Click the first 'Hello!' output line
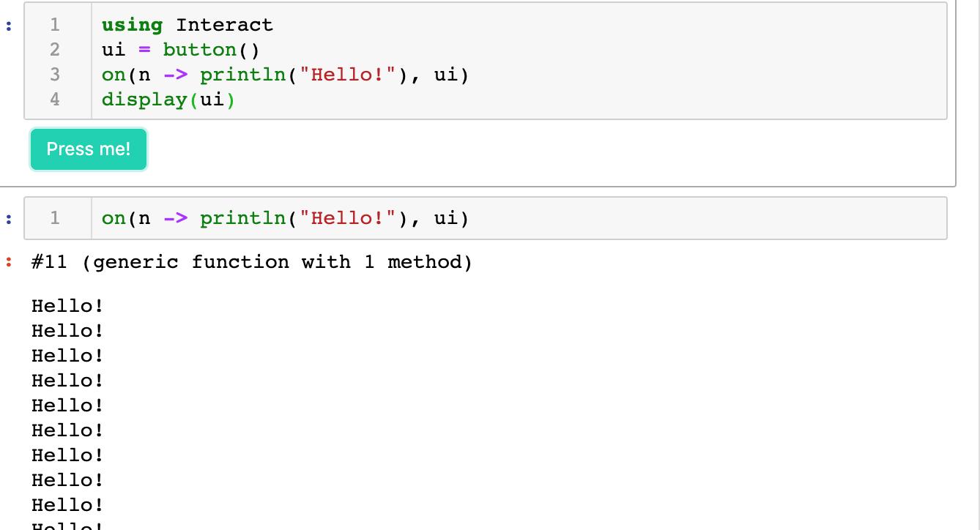This screenshot has height=530, width=980. [67, 306]
